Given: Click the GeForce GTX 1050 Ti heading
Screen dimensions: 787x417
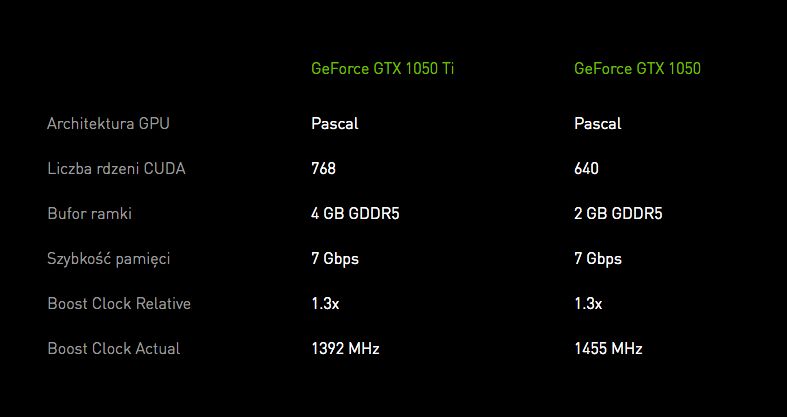Looking at the screenshot, I should pos(383,69).
